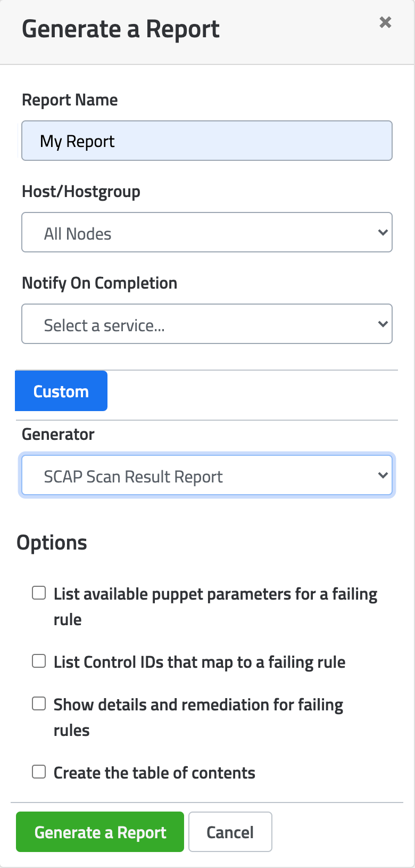Enable the List available puppet parameters checkbox
The image size is (415, 868).
tap(39, 593)
